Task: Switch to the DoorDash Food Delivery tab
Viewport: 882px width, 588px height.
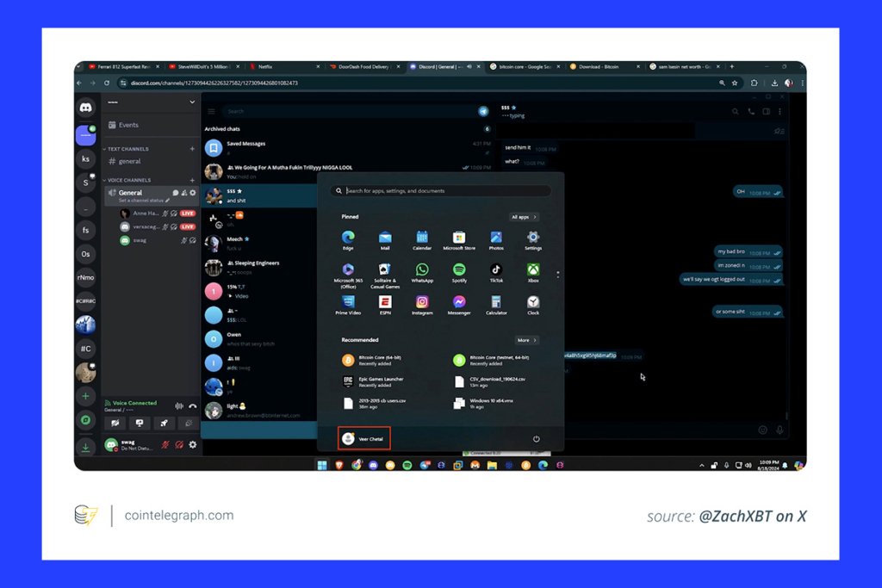Action: tap(363, 66)
